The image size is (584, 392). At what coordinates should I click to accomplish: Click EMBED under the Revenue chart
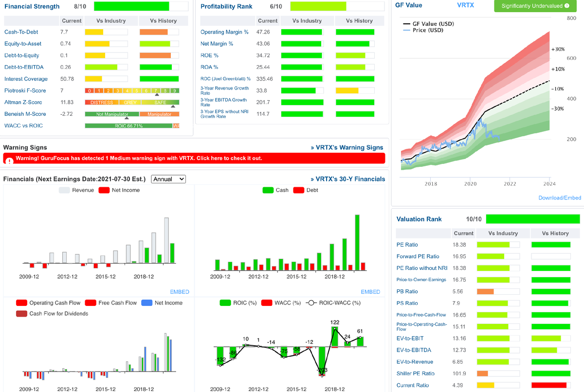pos(180,292)
